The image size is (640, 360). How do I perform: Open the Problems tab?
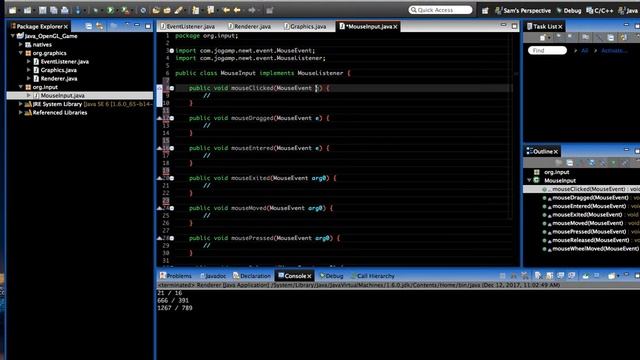(x=176, y=276)
